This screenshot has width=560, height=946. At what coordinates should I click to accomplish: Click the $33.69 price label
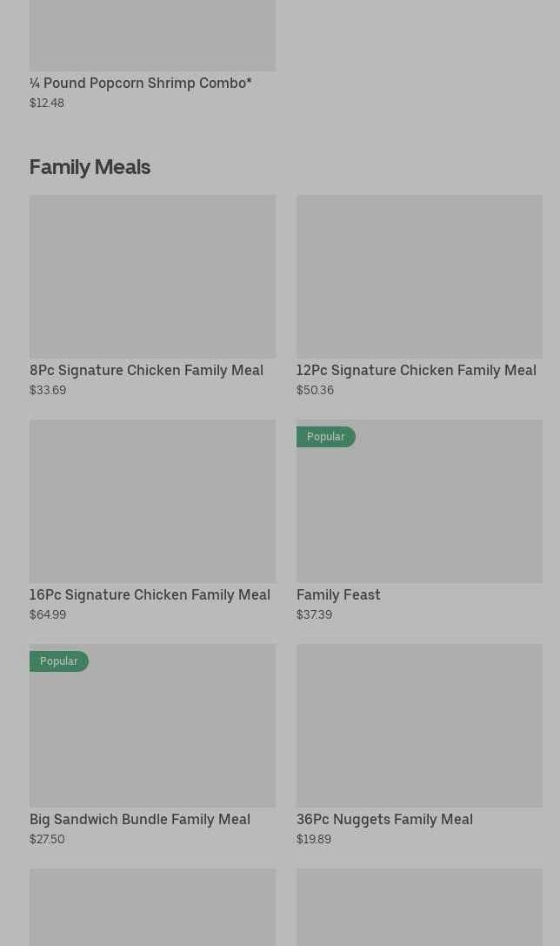[x=48, y=390]
